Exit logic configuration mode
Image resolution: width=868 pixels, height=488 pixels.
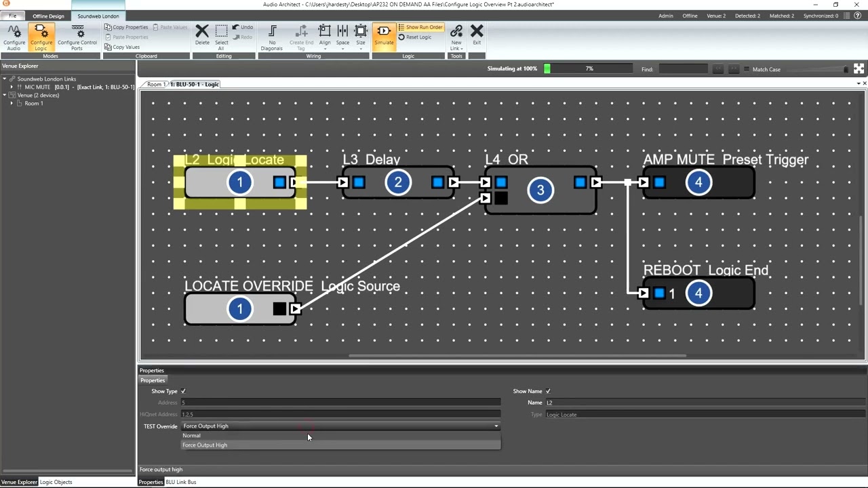click(477, 35)
